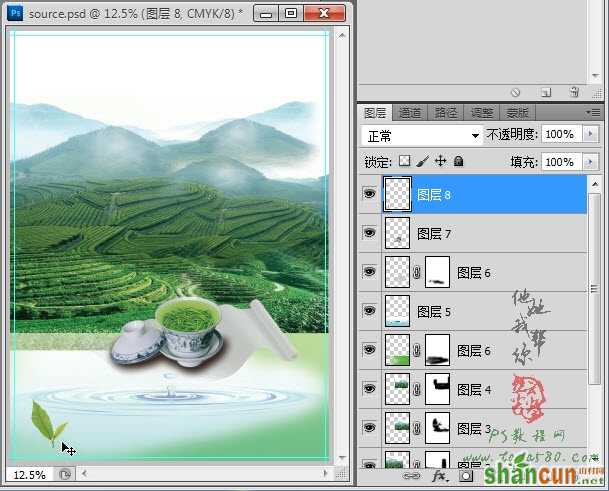The image size is (609, 491).
Task: Select mask thumbnail of 图层 6 beside green thumbnail
Action: click(x=437, y=350)
